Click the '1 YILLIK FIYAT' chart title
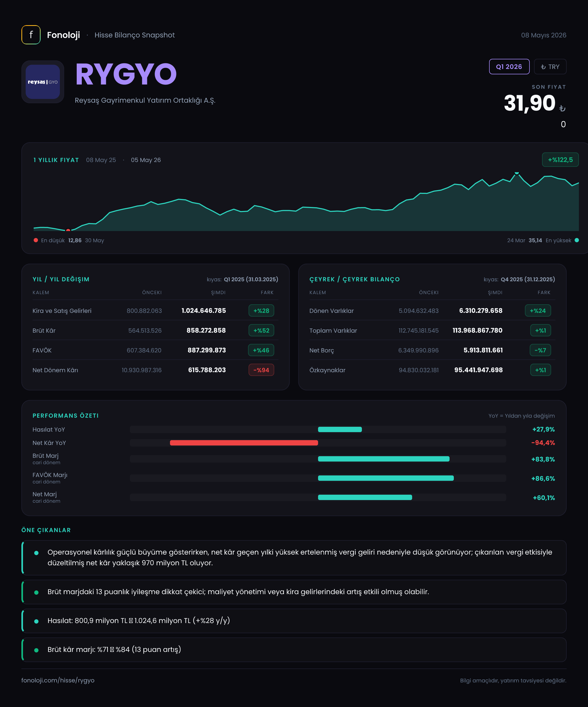Image resolution: width=588 pixels, height=707 pixels. (x=56, y=160)
